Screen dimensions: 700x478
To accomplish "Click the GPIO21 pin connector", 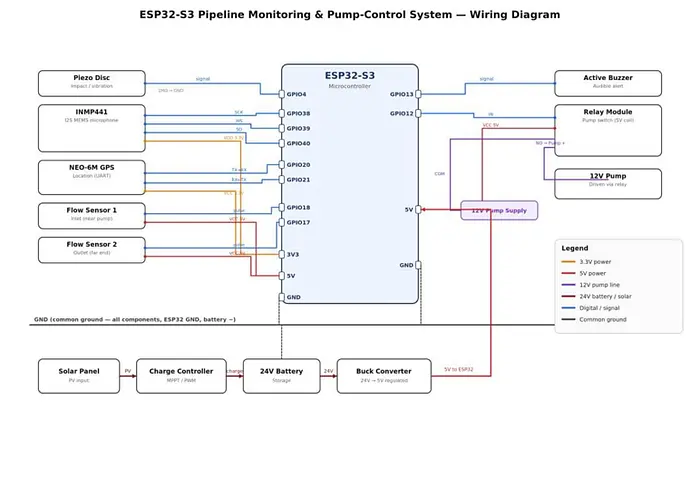I will 282,179.
